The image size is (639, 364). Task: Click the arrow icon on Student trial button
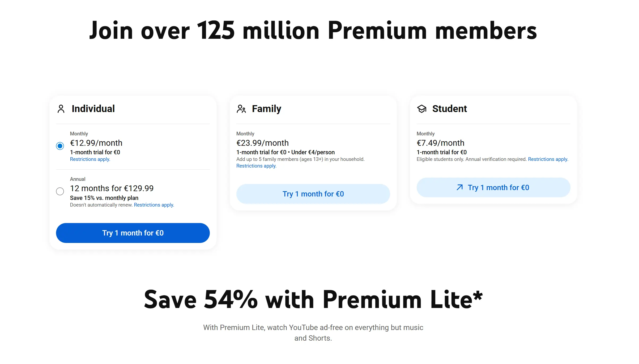(459, 187)
